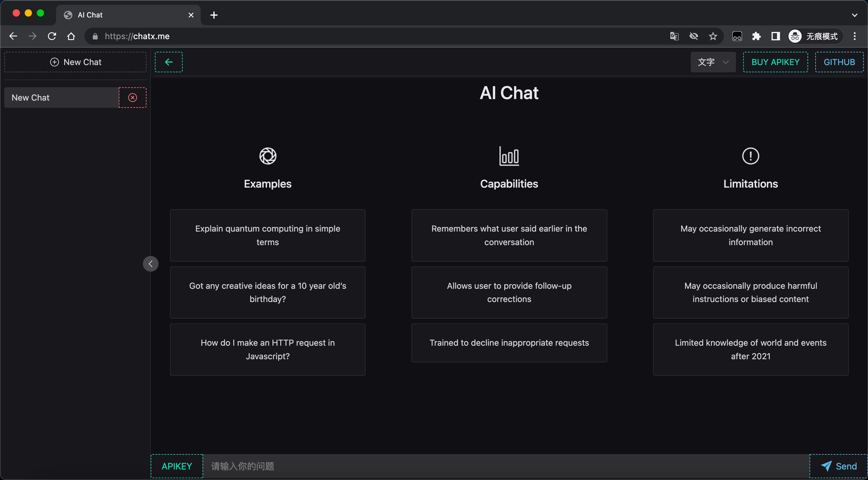Open the APIKEY input field

click(x=177, y=466)
